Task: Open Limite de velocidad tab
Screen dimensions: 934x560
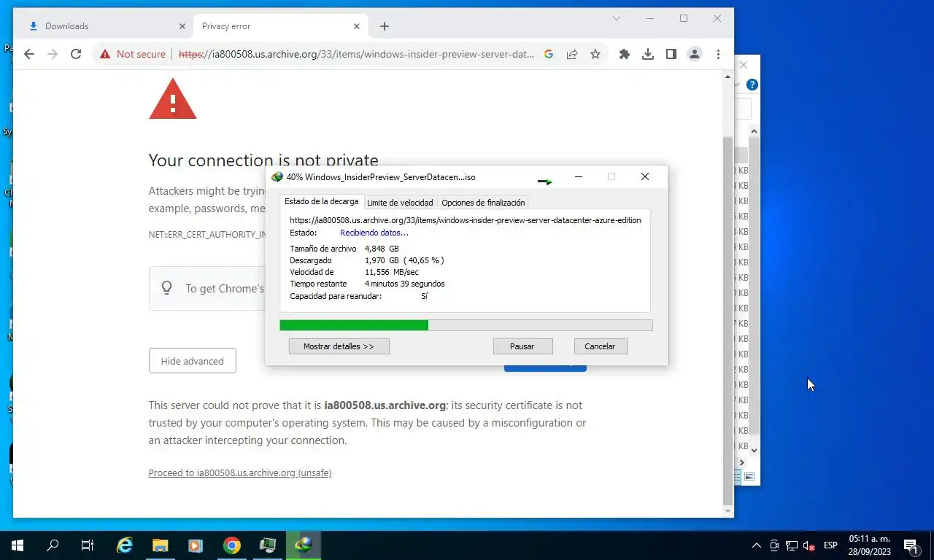Action: coord(400,203)
